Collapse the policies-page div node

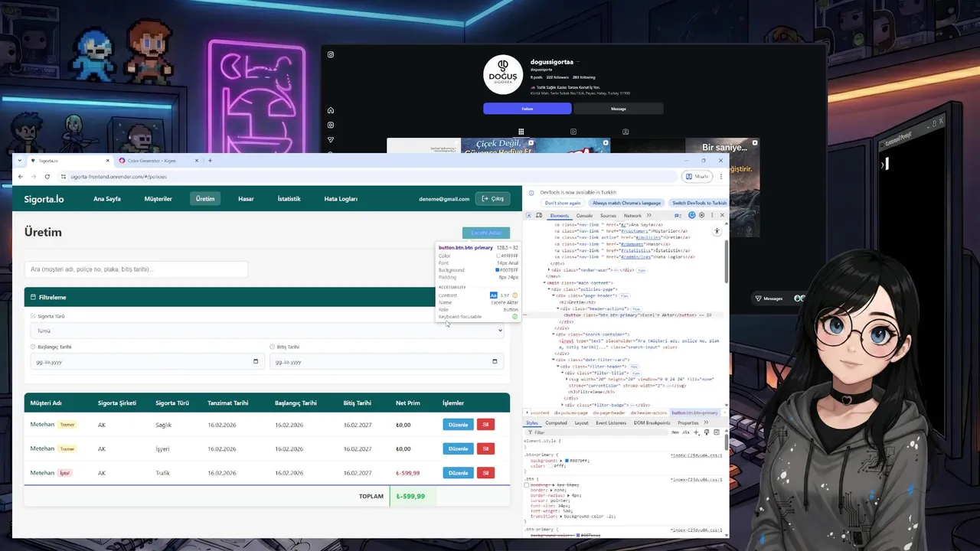549,289
